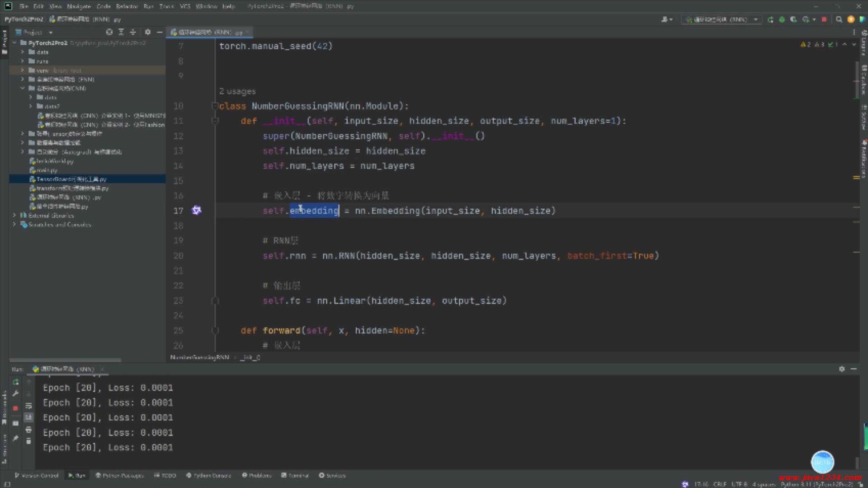
Task: Toggle soft-wrap in Run console
Action: [28, 406]
